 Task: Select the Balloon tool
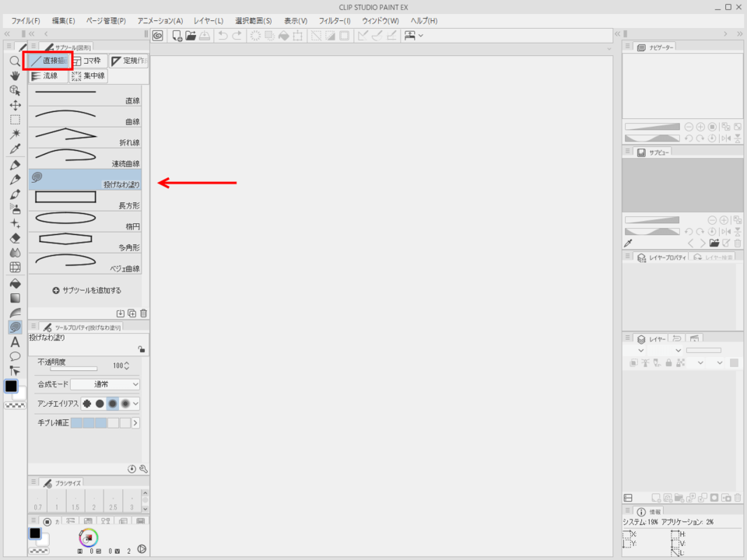click(x=15, y=356)
